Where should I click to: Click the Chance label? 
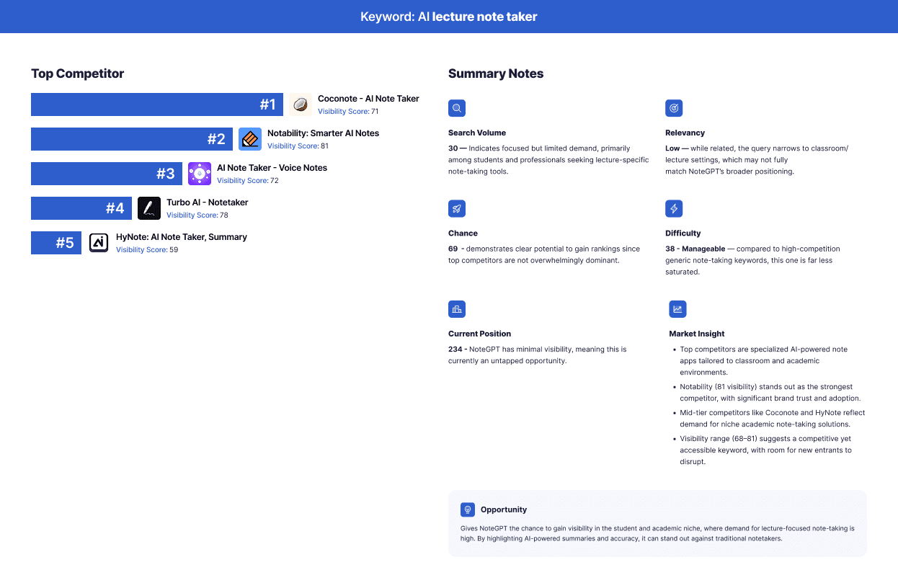[x=463, y=233]
